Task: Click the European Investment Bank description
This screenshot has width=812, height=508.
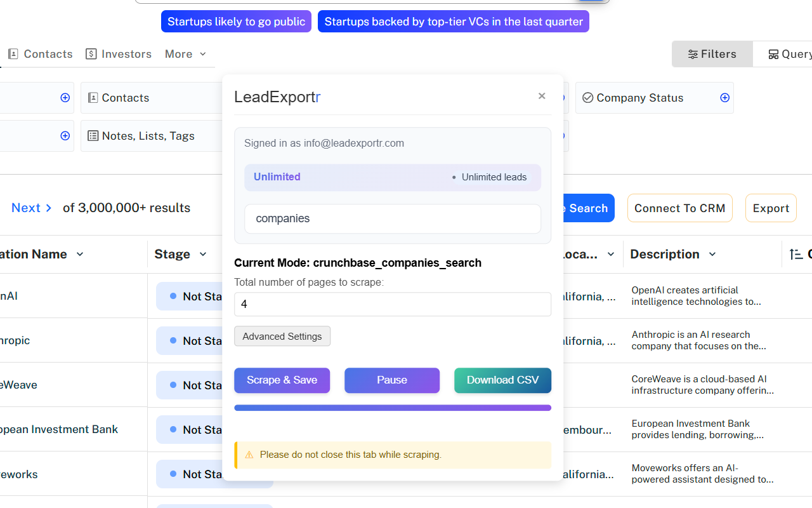Action: tap(697, 429)
